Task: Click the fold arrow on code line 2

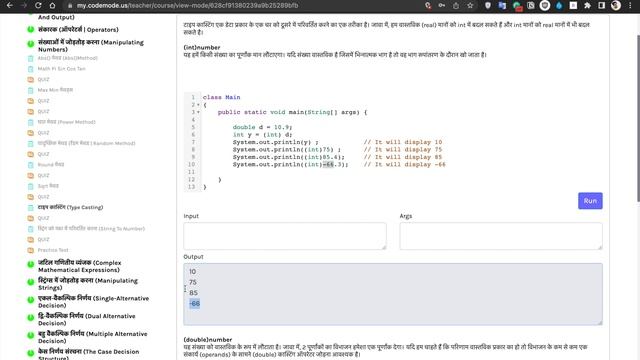Action: [x=198, y=105]
